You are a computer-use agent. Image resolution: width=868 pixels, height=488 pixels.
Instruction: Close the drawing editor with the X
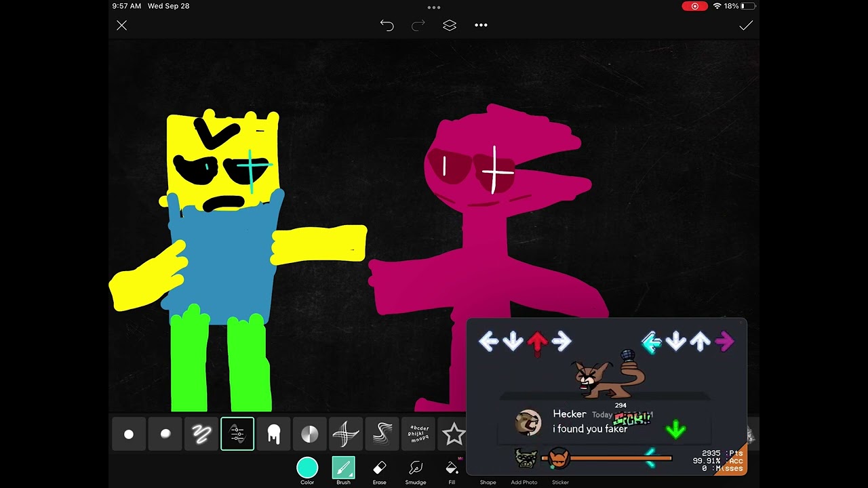[121, 25]
